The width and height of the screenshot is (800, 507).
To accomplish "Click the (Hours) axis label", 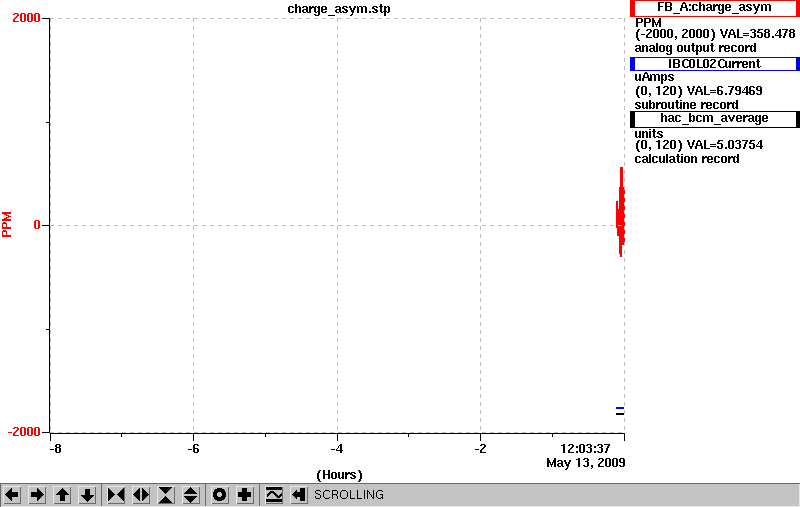I will (x=339, y=475).
